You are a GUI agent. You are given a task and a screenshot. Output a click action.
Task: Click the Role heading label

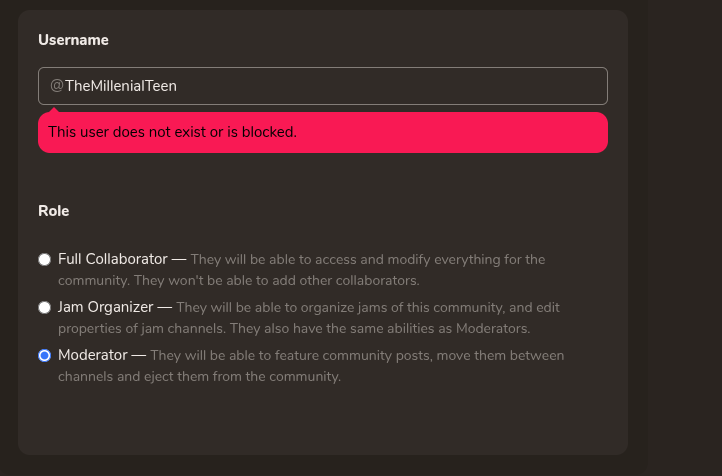pos(53,211)
